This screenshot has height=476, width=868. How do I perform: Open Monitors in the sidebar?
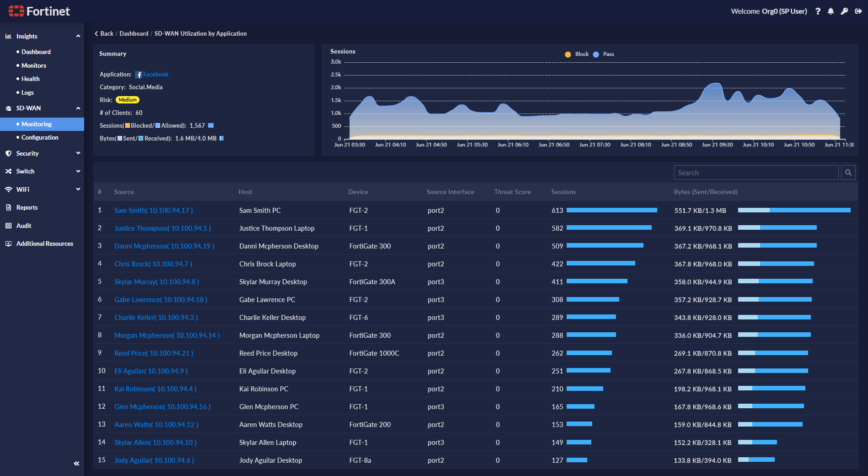pos(34,65)
